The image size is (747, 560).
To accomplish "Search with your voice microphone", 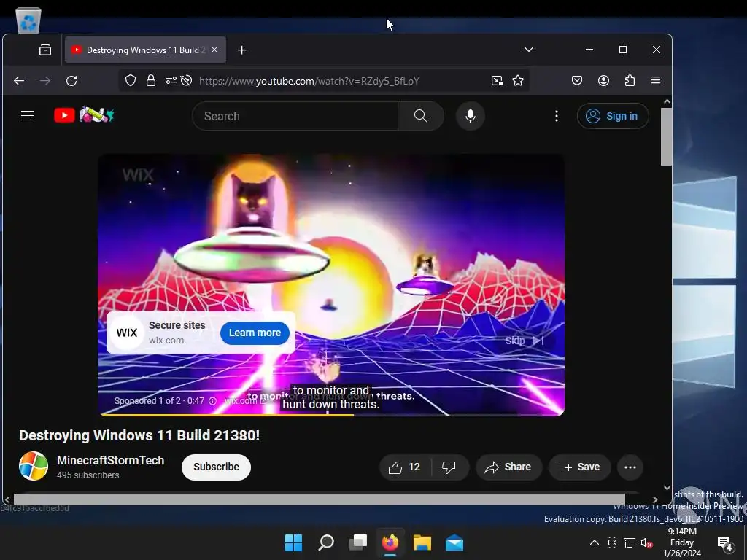I will coord(471,116).
